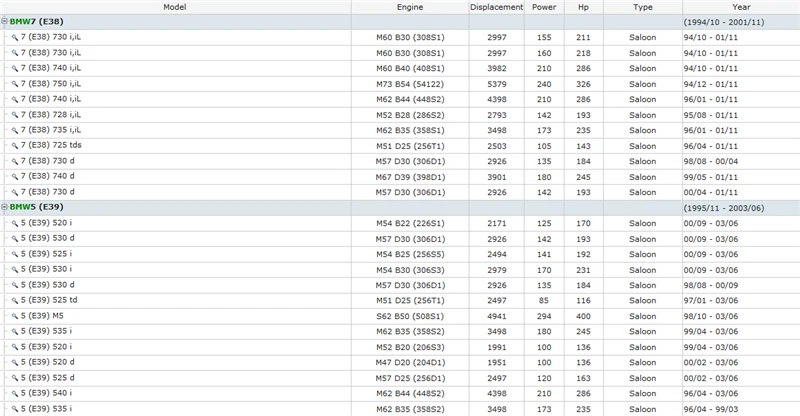Click magnifier icon beside 5 (E39) 520 d
Screen dimensions: 800x416
coord(15,362)
